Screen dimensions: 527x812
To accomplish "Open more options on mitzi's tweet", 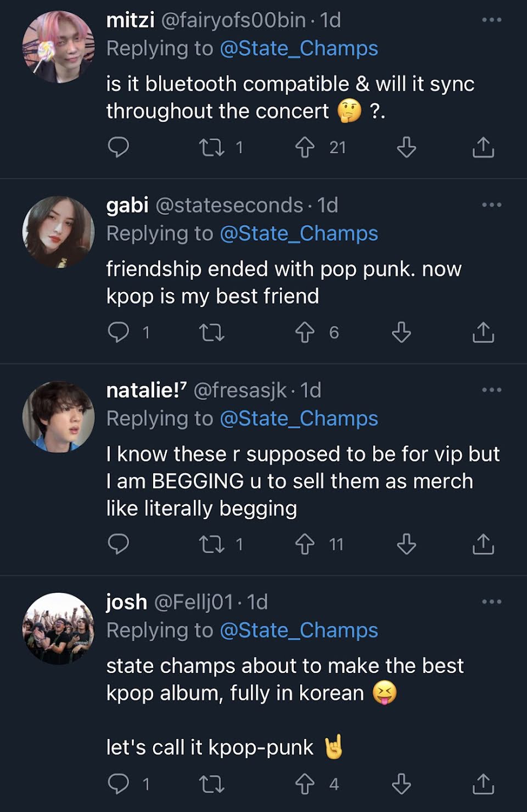I will click(491, 20).
